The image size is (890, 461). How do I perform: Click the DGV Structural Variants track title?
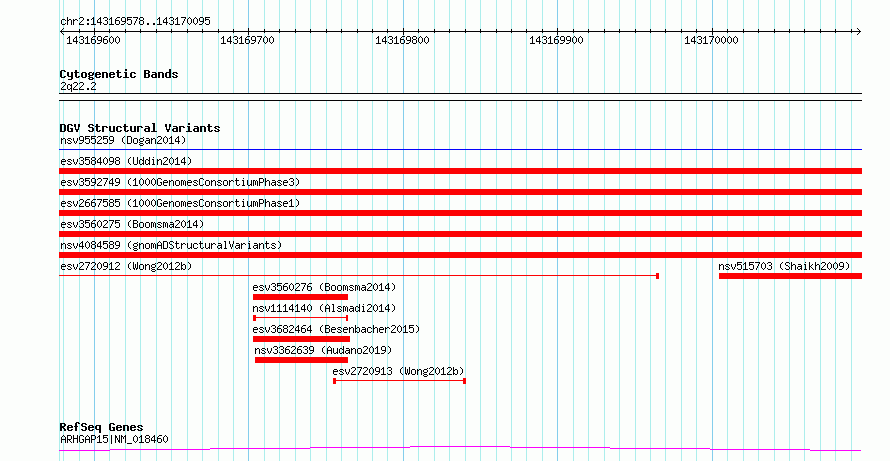point(140,128)
